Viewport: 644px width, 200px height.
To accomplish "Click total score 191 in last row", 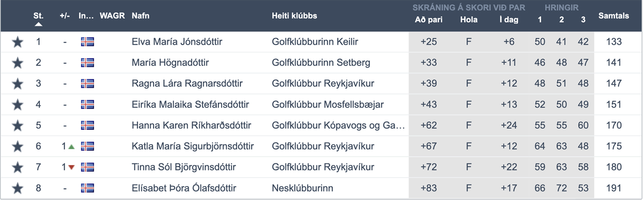I will pyautogui.click(x=613, y=188).
